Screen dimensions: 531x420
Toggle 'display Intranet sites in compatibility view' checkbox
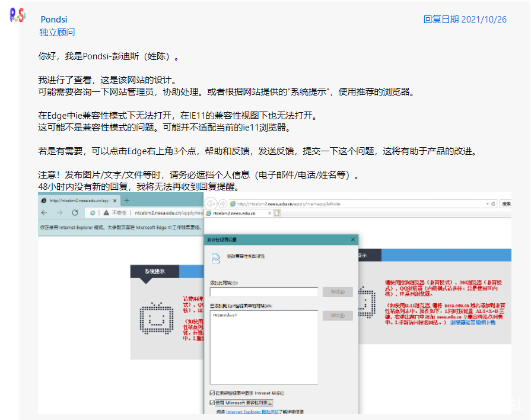tap(212, 393)
